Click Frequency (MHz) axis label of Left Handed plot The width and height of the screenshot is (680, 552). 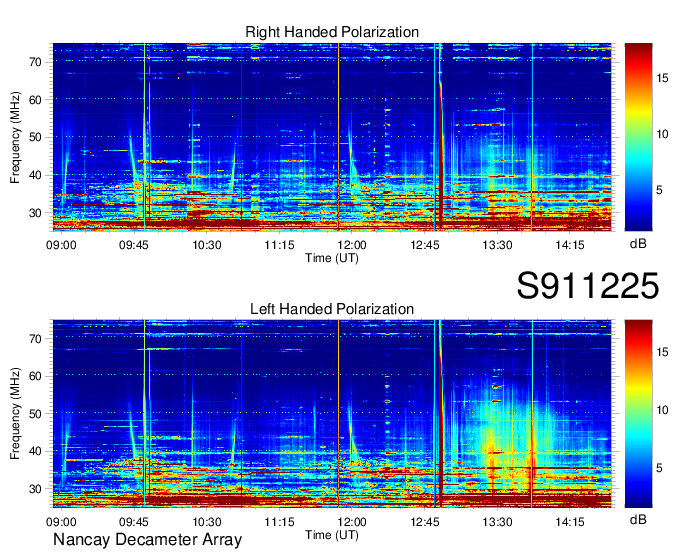[x=15, y=414]
